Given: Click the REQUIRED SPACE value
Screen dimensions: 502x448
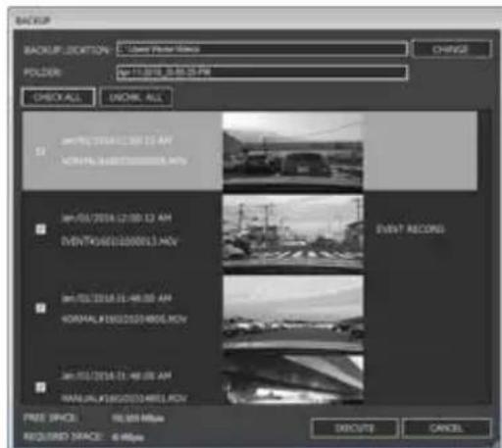Looking at the screenshot, I should click(x=127, y=437).
